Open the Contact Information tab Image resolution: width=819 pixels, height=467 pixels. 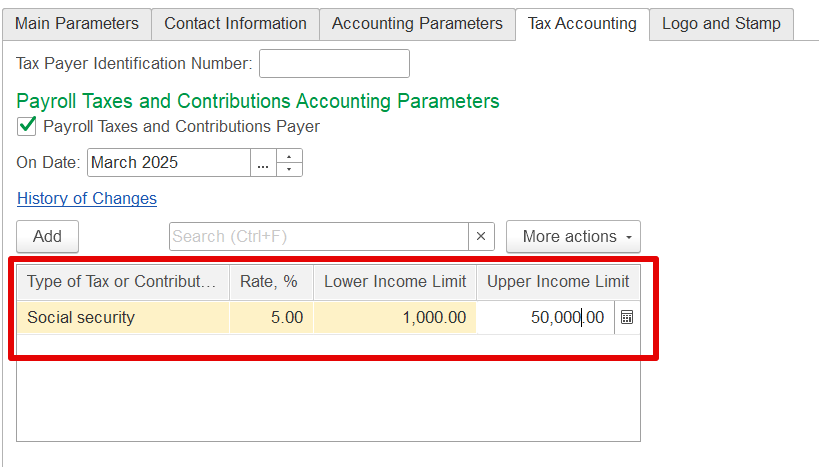pos(235,24)
